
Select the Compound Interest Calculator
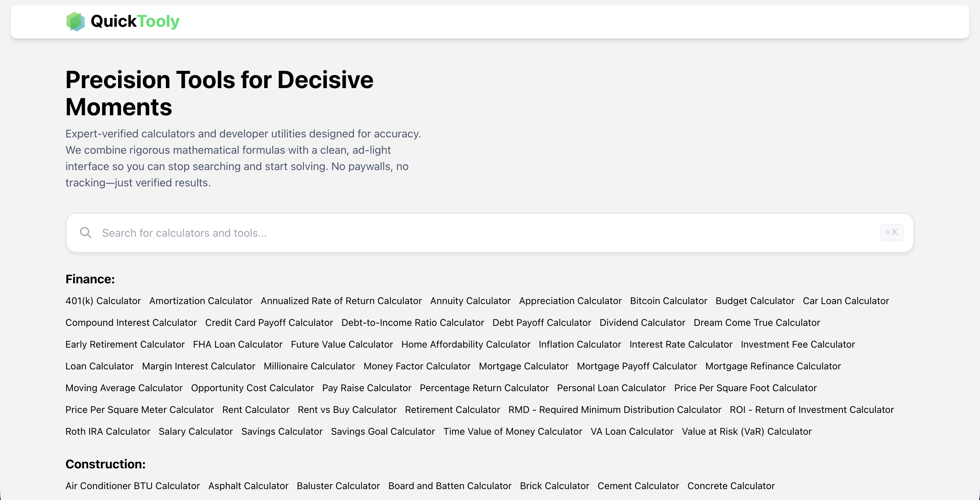point(131,322)
